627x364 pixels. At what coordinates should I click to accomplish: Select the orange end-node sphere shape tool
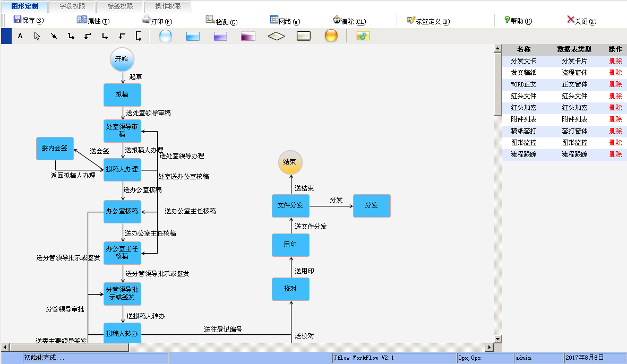[330, 37]
